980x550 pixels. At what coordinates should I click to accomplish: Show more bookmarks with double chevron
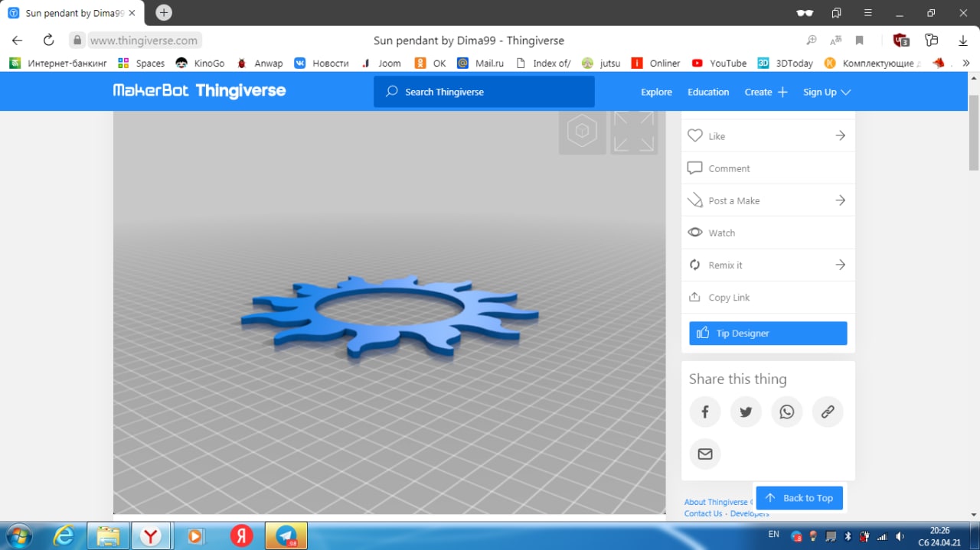pos(966,63)
